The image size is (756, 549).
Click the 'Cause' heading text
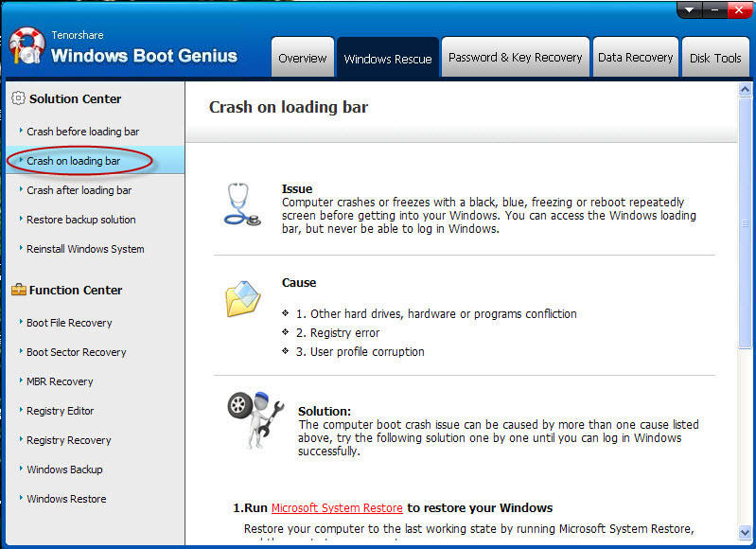tap(299, 283)
